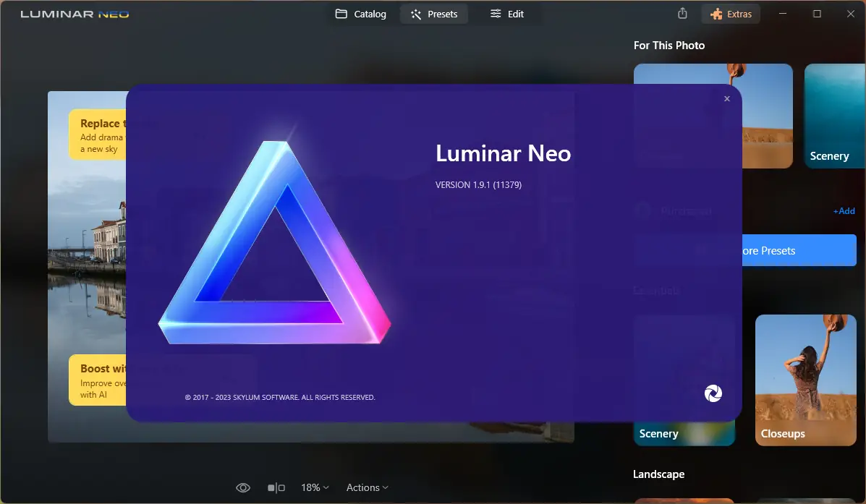The image size is (866, 504).
Task: Click the +Add link
Action: pos(844,211)
